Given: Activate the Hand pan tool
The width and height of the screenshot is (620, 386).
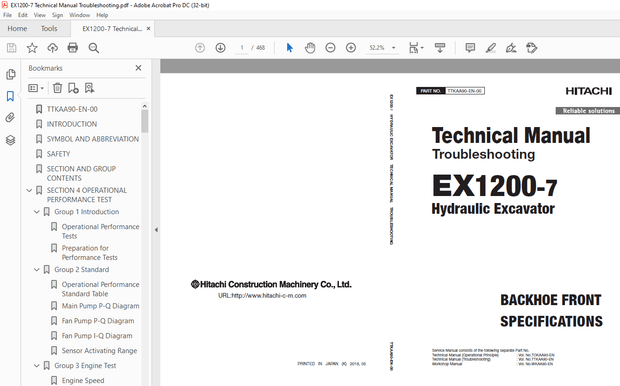Looking at the screenshot, I should point(310,48).
